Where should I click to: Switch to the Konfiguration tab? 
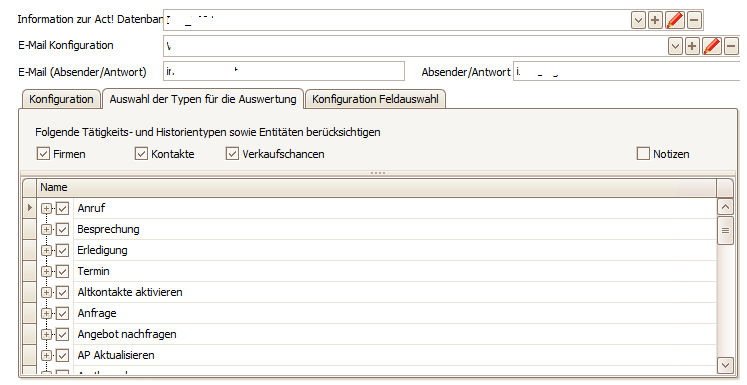[61, 99]
